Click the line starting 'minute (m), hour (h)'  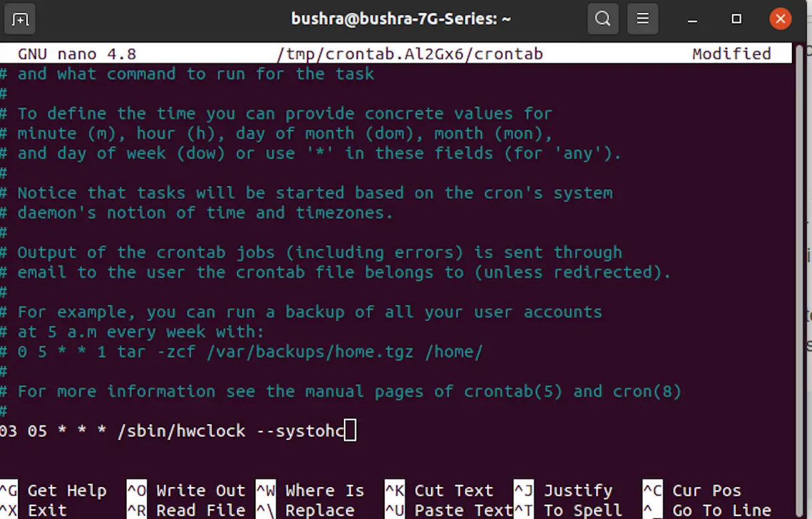tap(276, 134)
